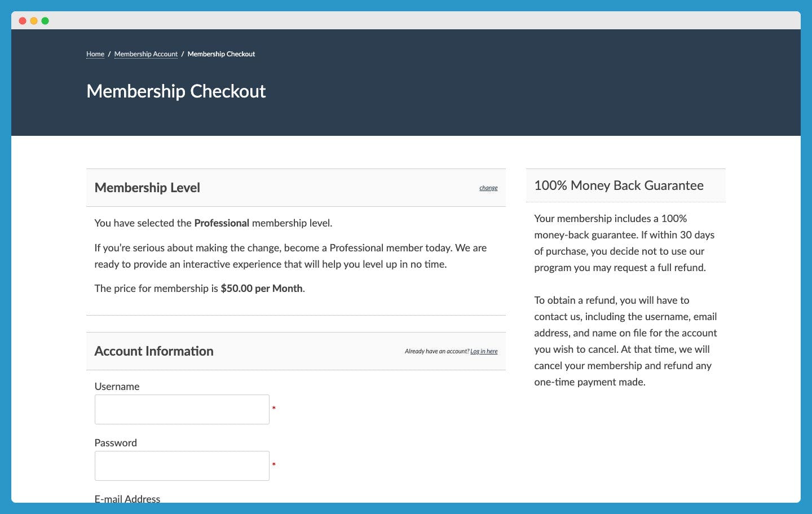The width and height of the screenshot is (812, 514).
Task: Open the Membership Account breadcrumb
Action: click(145, 54)
